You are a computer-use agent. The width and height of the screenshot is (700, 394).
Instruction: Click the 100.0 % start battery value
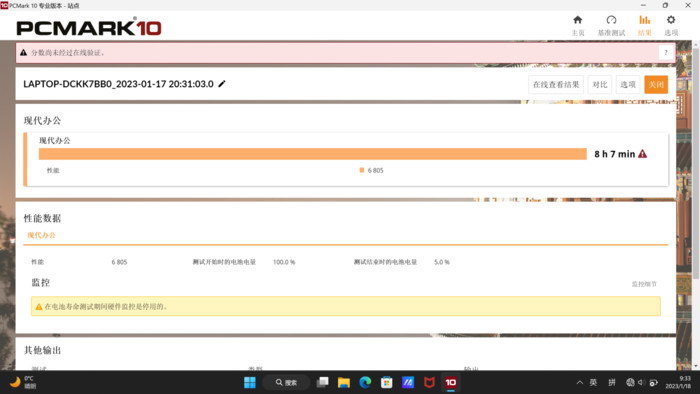(284, 262)
